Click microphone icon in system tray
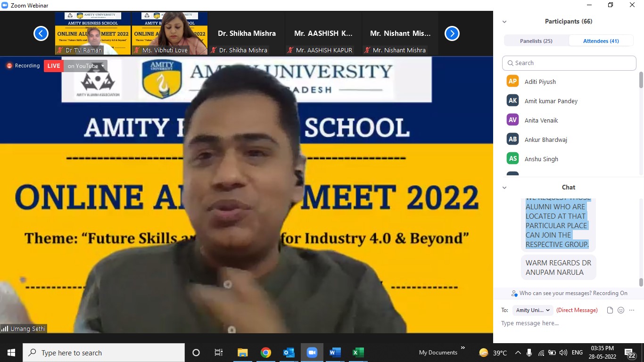Screen dimensions: 644x362 [529, 353]
